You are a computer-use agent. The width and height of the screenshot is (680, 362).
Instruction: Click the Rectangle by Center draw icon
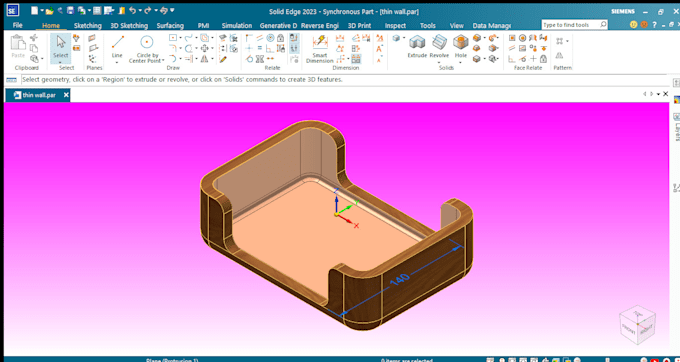click(x=173, y=37)
